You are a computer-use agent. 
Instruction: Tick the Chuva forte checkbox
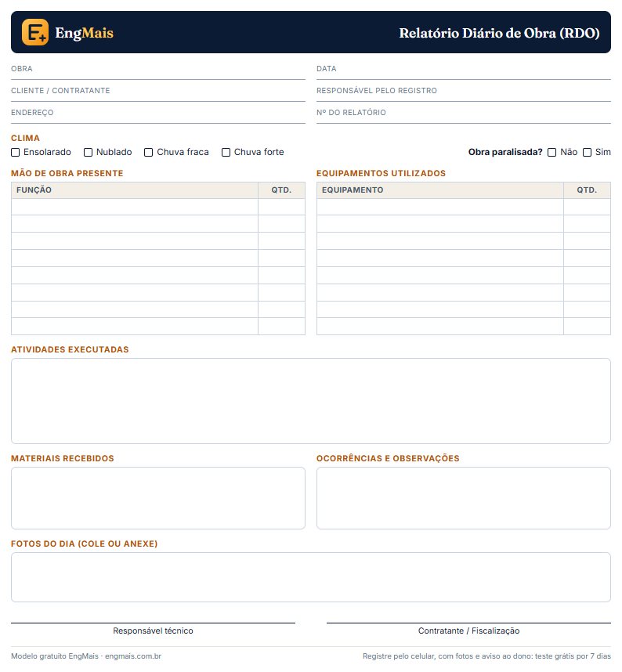click(226, 152)
